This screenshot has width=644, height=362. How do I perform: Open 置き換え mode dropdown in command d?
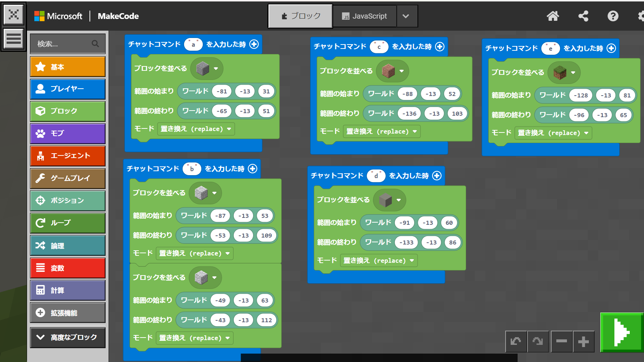[x=379, y=261]
